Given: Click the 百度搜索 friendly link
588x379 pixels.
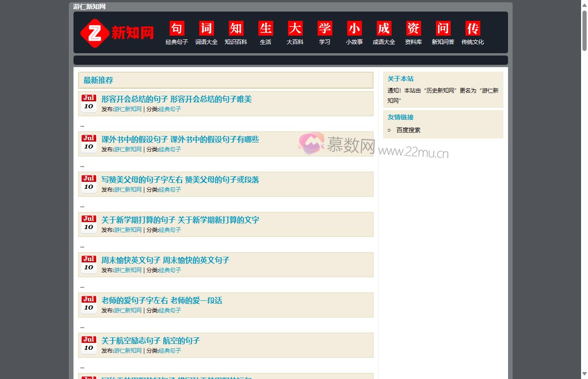Looking at the screenshot, I should [408, 130].
